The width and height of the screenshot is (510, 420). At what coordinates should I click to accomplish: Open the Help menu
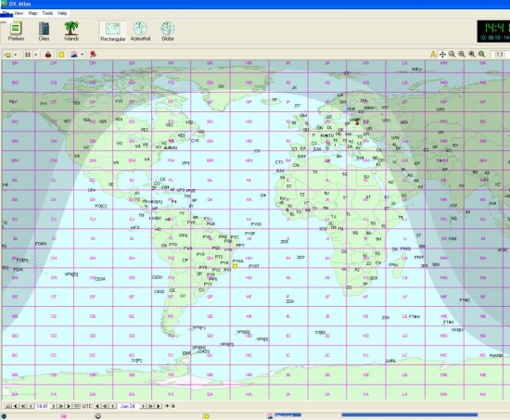coord(62,13)
